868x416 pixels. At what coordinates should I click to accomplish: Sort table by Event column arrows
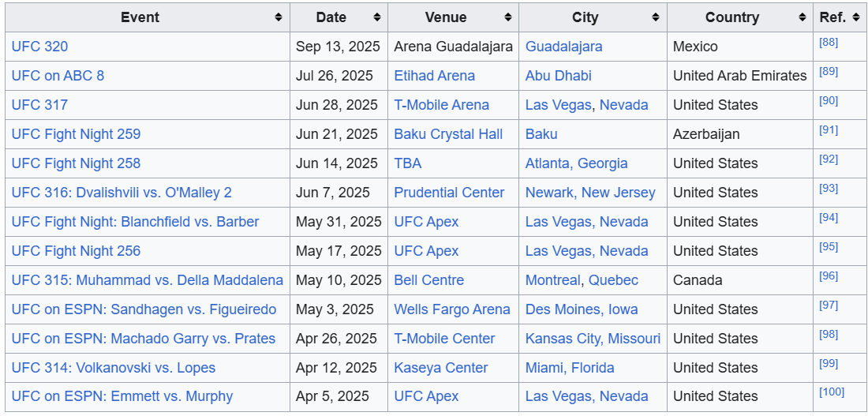coord(279,17)
